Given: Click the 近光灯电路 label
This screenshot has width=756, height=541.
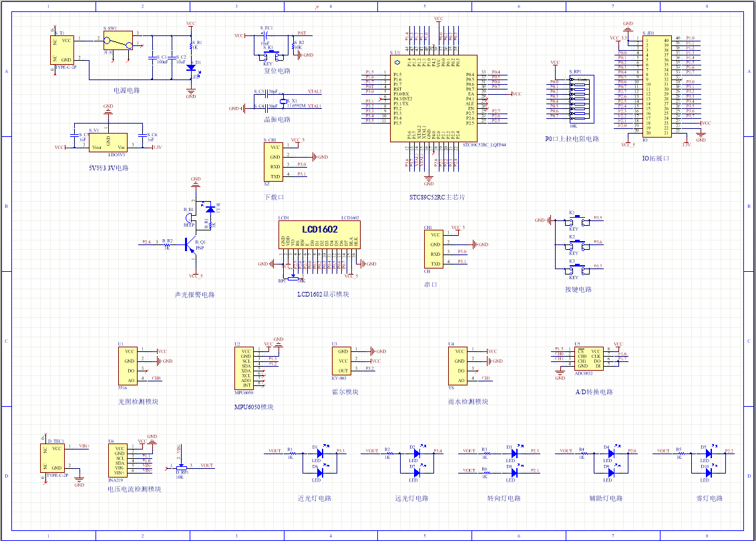Looking at the screenshot, I should coord(315,498).
